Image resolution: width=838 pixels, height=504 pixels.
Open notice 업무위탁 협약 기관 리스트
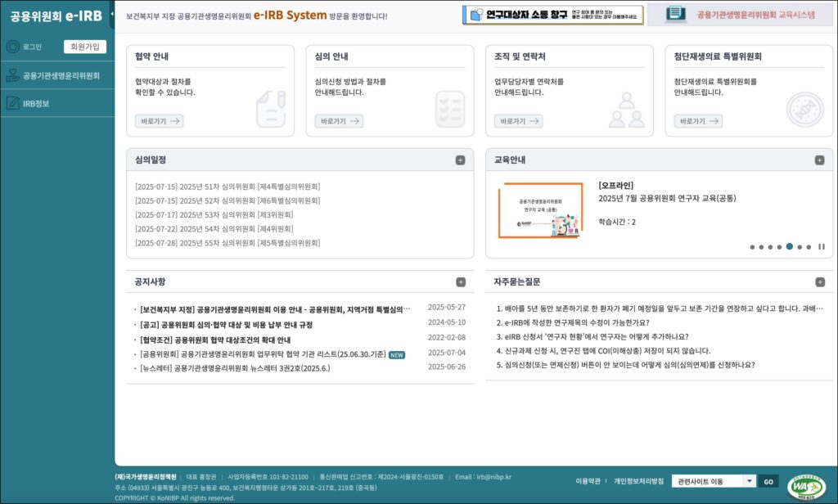263,353
